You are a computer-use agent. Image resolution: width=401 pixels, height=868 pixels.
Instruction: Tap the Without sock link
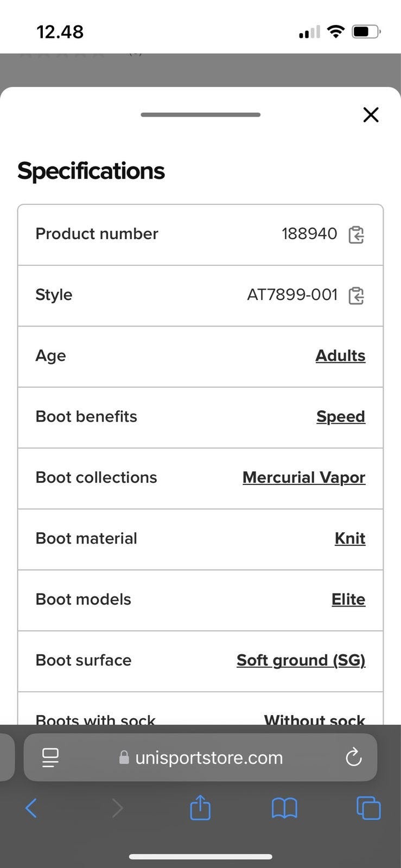coord(314,719)
